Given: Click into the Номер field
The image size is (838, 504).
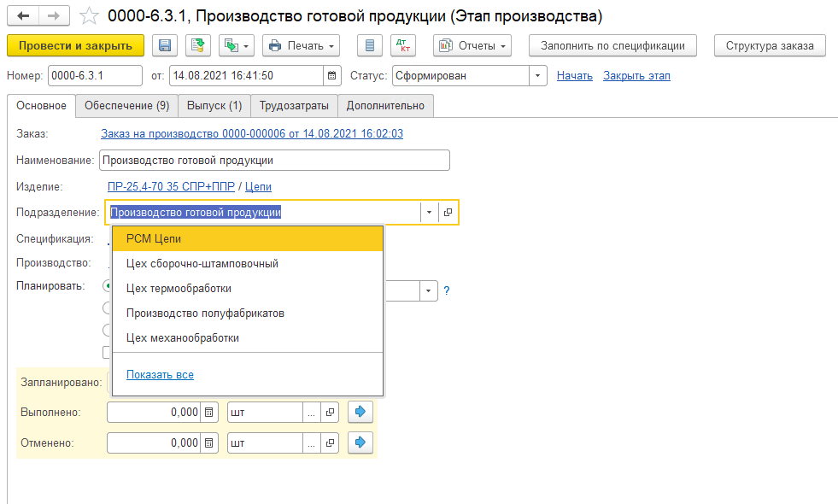Looking at the screenshot, I should [95, 75].
